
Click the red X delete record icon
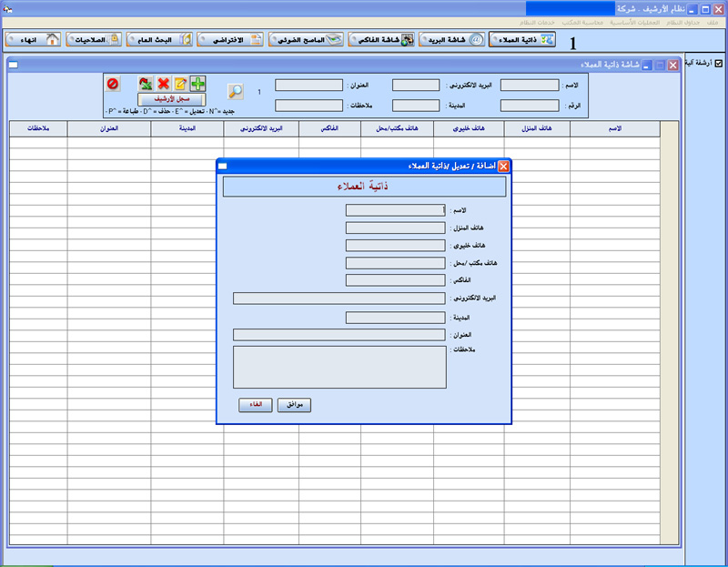pyautogui.click(x=163, y=84)
